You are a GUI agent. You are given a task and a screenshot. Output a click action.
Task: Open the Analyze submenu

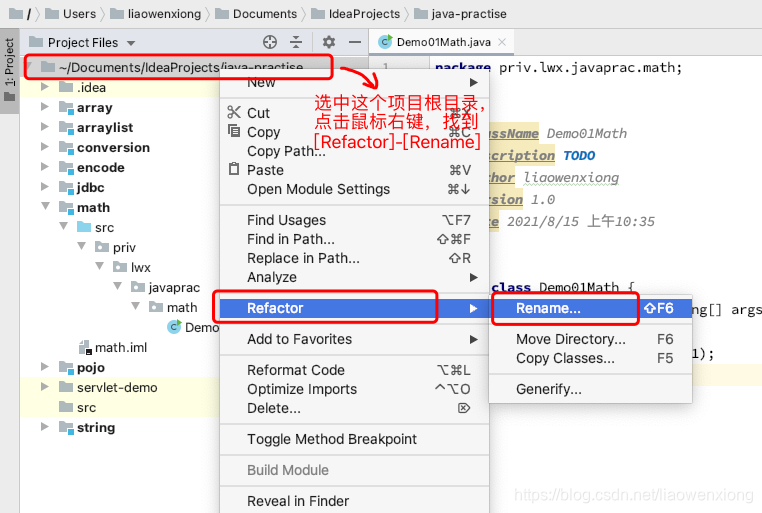354,277
